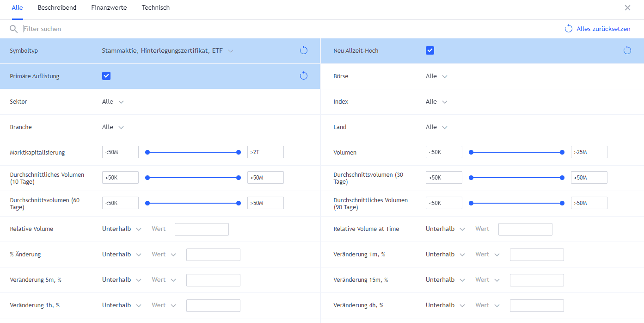644x323 pixels.
Task: Open the Finanzwerte tab
Action: (109, 8)
